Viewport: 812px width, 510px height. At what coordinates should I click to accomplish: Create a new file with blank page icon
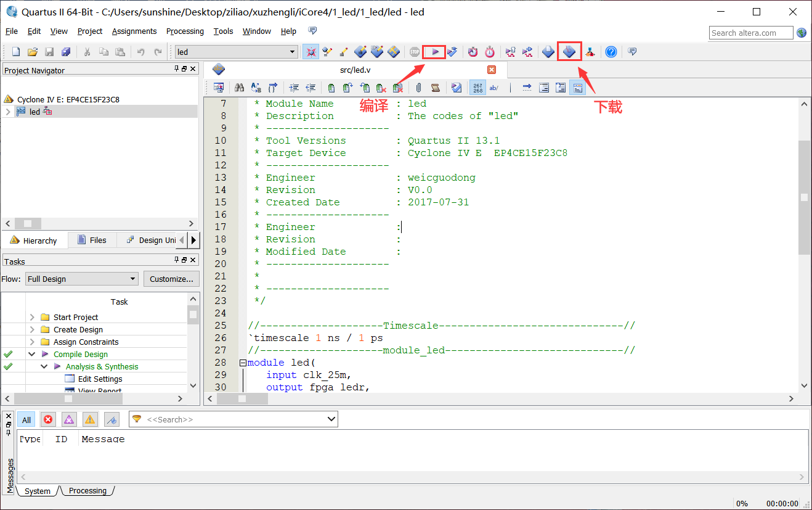(16, 52)
